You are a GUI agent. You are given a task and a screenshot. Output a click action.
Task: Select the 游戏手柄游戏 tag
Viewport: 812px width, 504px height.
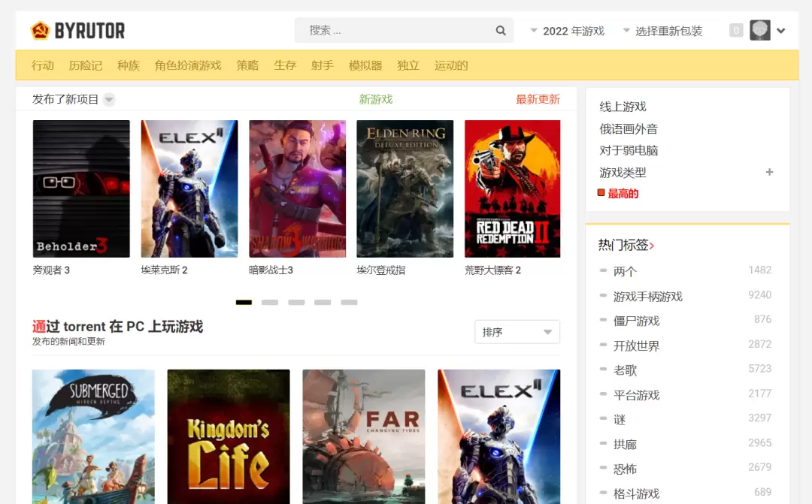pyautogui.click(x=648, y=297)
